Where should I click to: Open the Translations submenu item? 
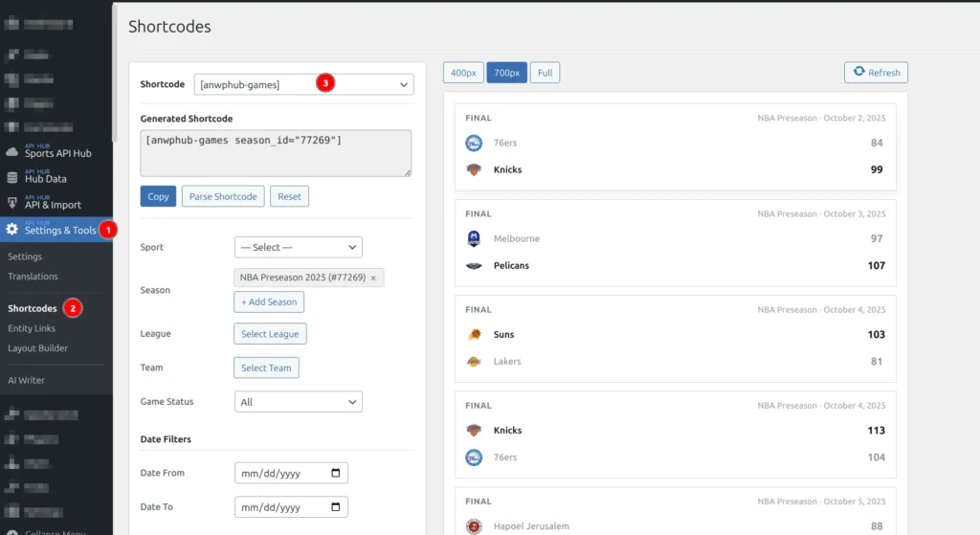(33, 277)
